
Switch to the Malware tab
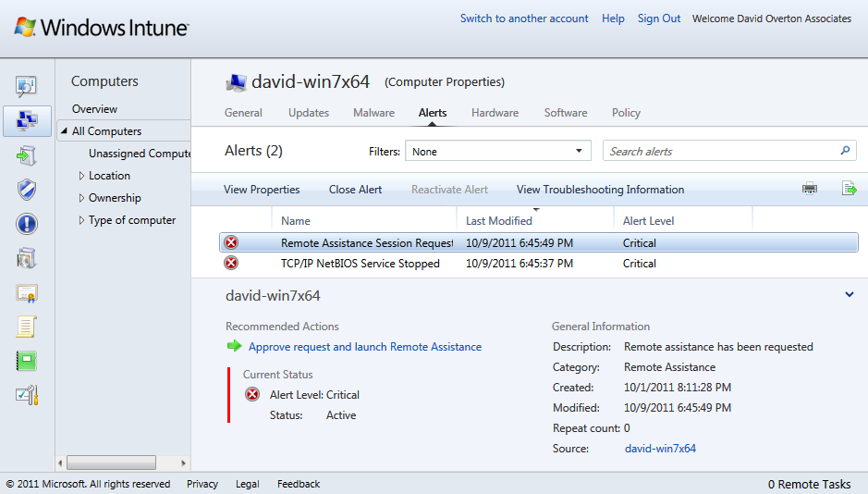click(x=373, y=113)
